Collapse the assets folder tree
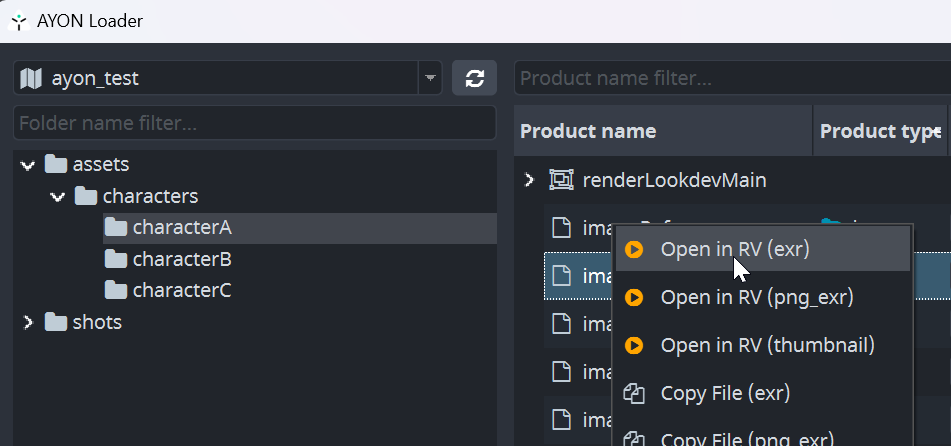The width and height of the screenshot is (951, 446). pyautogui.click(x=27, y=165)
